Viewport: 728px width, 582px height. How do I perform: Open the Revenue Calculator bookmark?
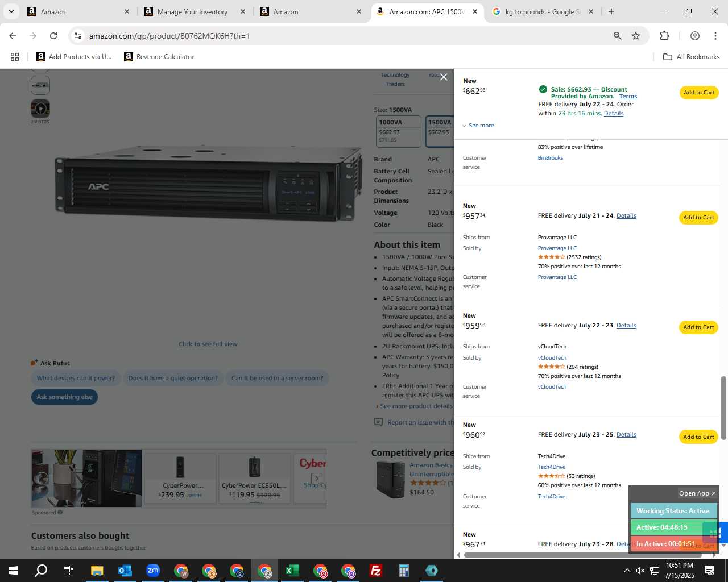pyautogui.click(x=159, y=57)
